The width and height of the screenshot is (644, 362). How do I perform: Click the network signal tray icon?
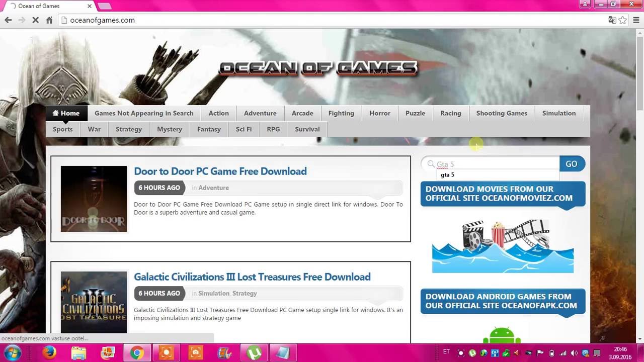pos(563,353)
